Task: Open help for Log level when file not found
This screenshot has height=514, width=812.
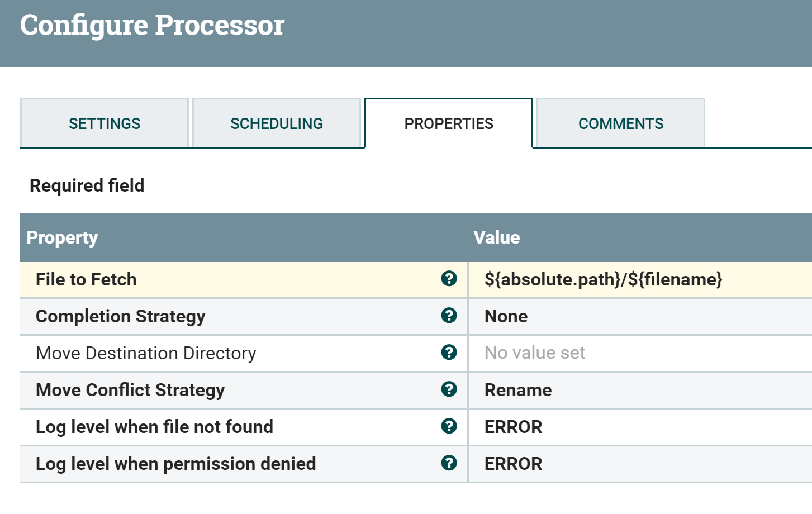Action: pos(448,426)
